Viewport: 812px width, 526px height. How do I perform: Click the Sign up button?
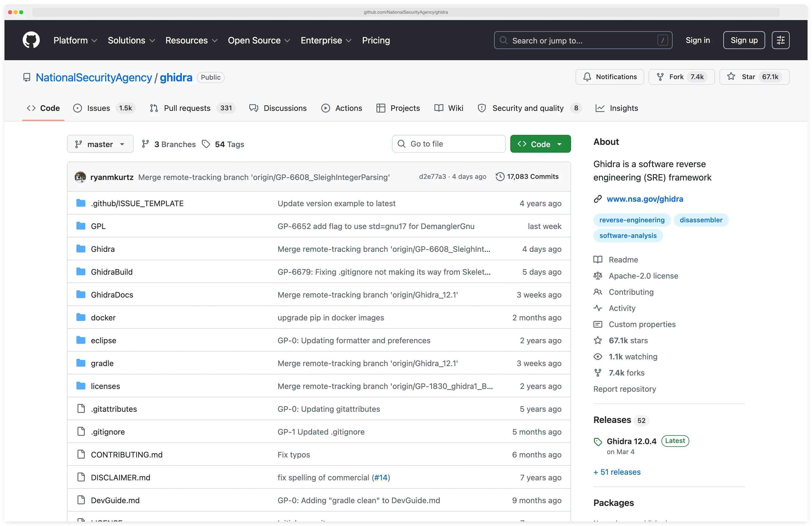coord(744,40)
